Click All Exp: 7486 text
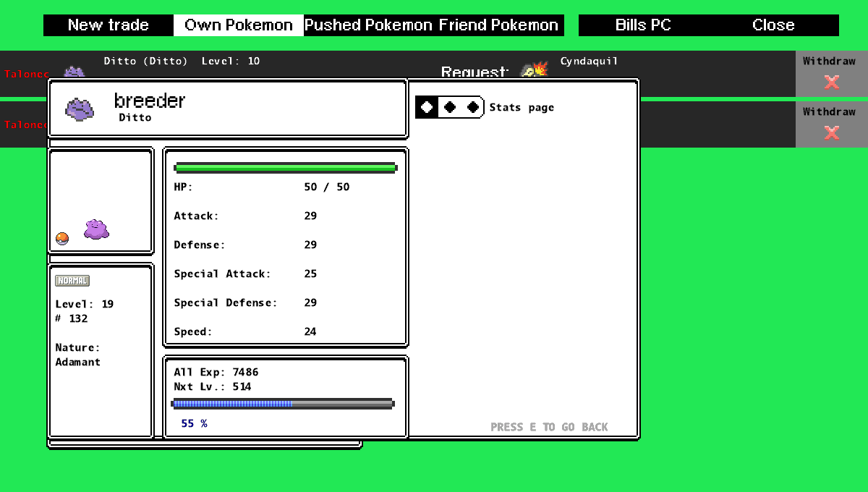868x492 pixels. pyautogui.click(x=216, y=373)
